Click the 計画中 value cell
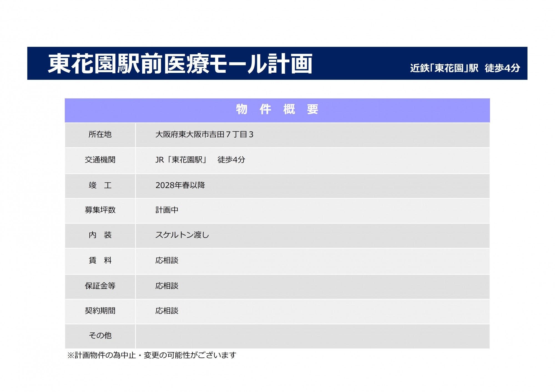This screenshot has height=392, width=555. coord(167,210)
